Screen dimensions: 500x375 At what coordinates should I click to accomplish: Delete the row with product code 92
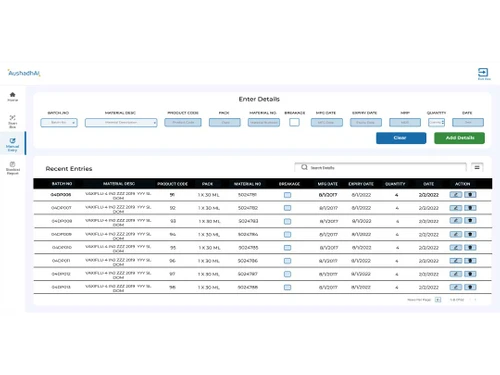[x=470, y=208]
